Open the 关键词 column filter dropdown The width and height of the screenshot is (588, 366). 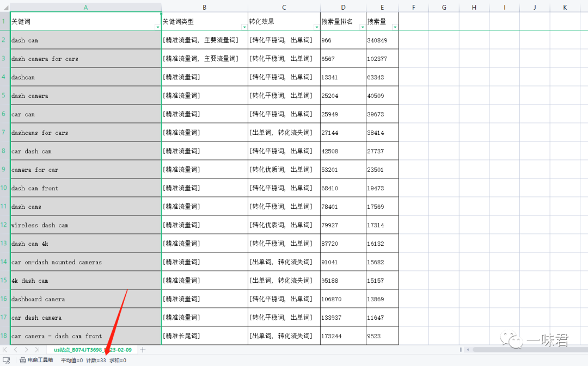157,27
